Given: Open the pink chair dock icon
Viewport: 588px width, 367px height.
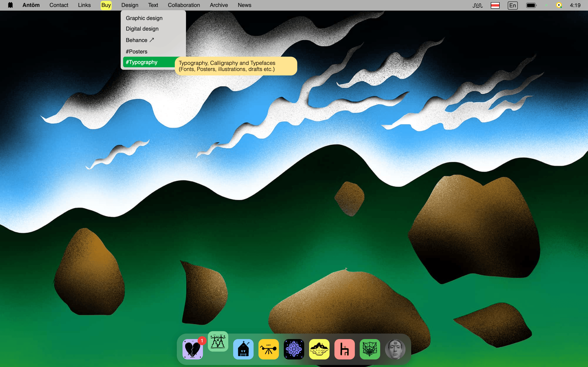Looking at the screenshot, I should (x=344, y=349).
